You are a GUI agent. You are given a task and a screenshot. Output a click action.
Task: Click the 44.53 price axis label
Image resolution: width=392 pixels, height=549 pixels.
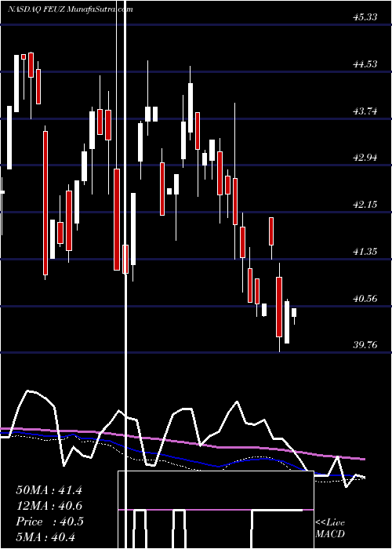365,64
